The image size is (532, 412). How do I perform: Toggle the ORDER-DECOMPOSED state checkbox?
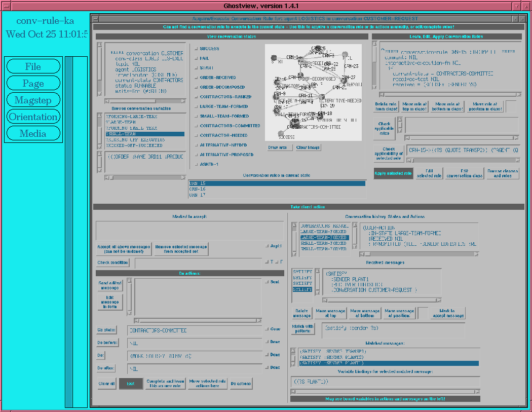(196, 87)
